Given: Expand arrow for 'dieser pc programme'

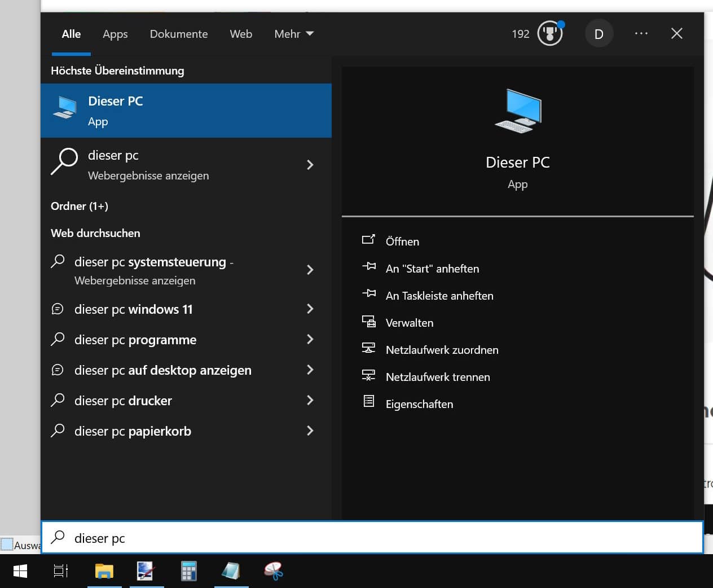Looking at the screenshot, I should click(310, 339).
